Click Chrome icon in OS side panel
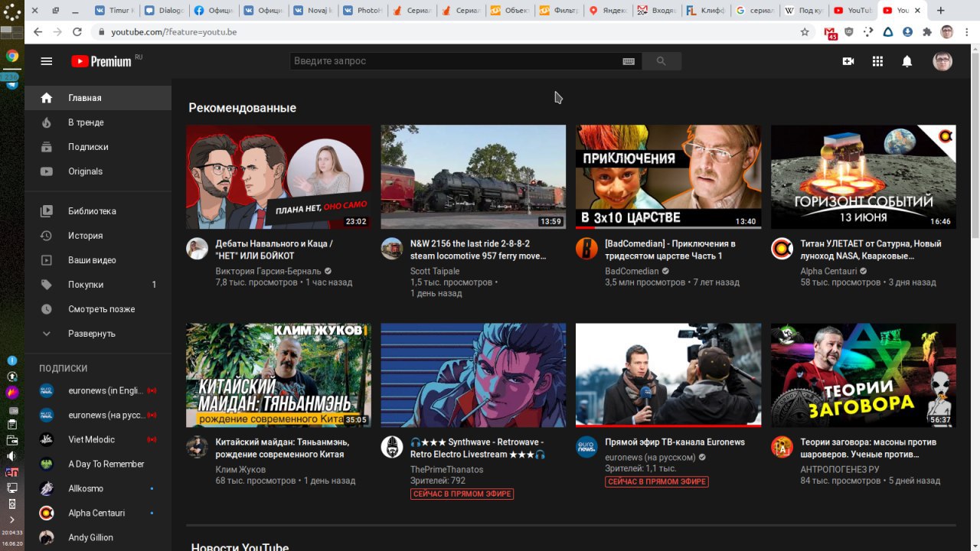The height and width of the screenshot is (551, 980). [12, 56]
